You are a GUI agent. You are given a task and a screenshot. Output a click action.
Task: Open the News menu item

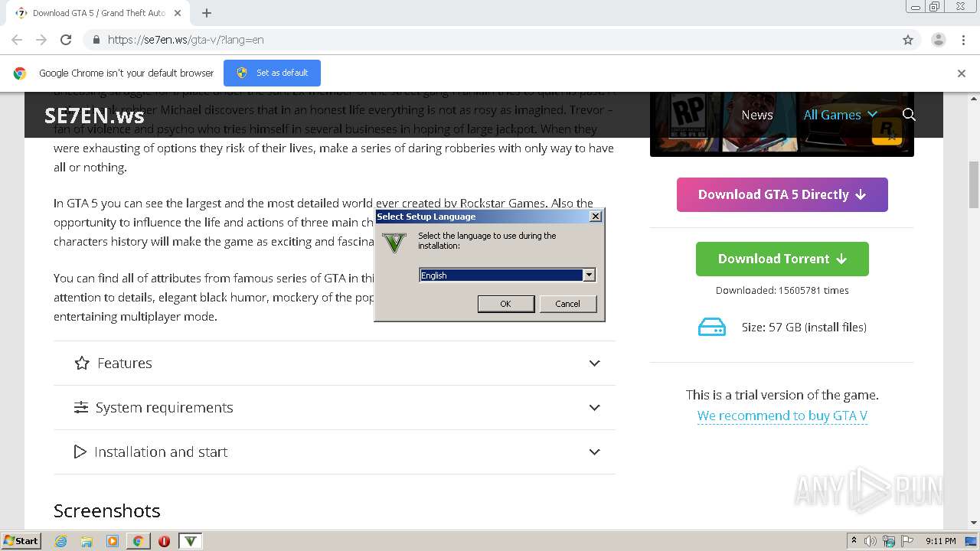point(757,115)
